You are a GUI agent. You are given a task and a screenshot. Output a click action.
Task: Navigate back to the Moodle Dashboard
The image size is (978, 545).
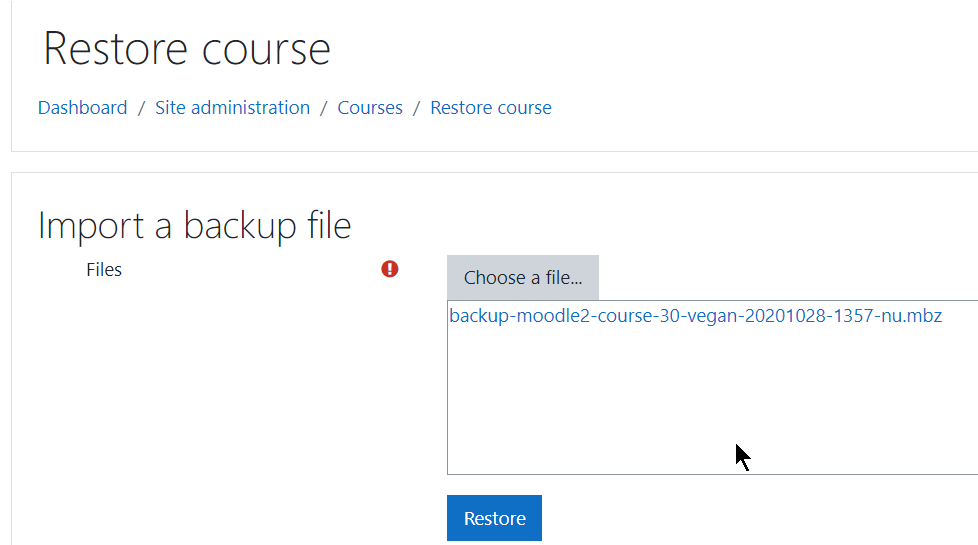coord(82,108)
